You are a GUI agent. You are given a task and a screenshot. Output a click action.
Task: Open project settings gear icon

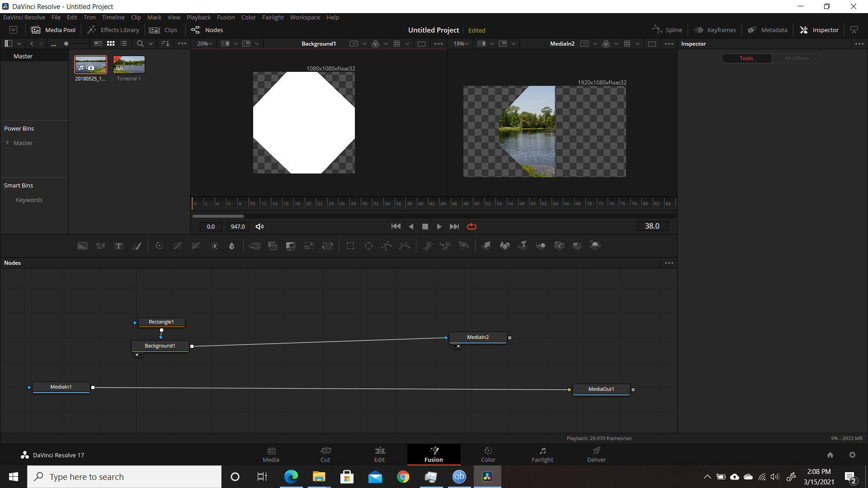852,455
